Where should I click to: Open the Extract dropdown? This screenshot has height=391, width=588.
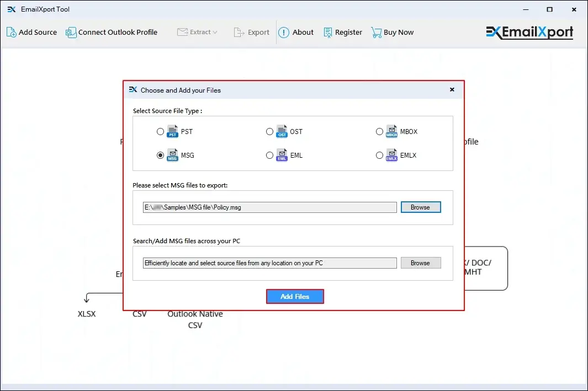click(198, 32)
